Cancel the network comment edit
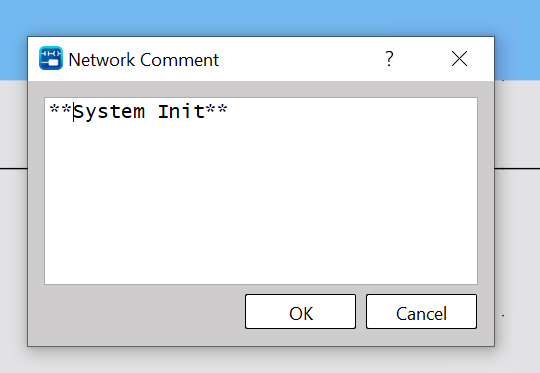Image resolution: width=540 pixels, height=373 pixels. click(421, 312)
